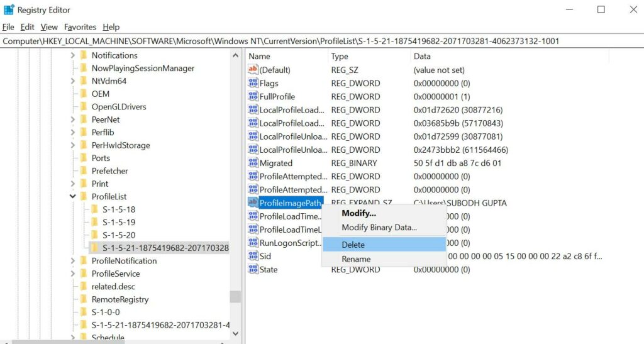
Task: Select the Flags value name
Action: click(269, 84)
